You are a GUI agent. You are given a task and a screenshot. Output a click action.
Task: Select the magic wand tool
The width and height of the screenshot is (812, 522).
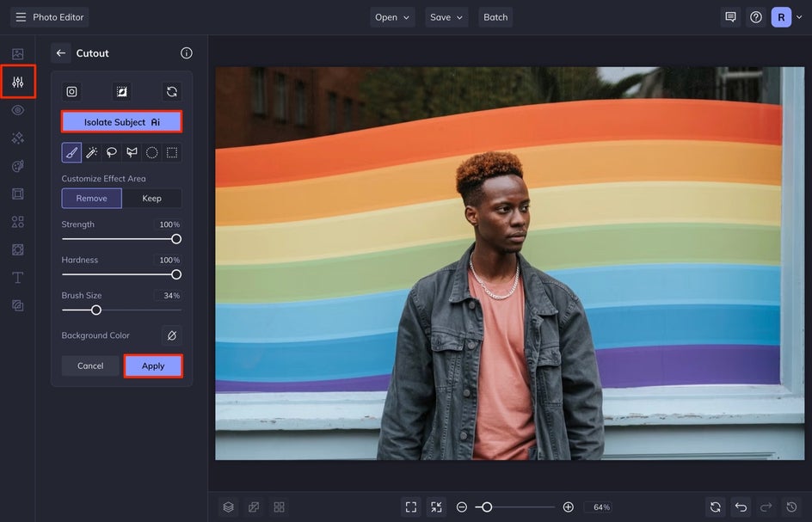click(91, 153)
